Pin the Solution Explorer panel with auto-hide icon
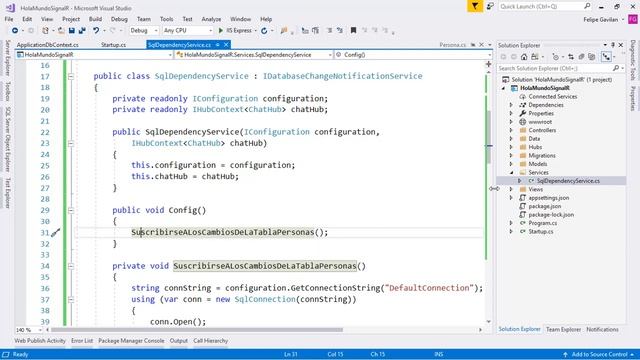640x360 pixels. click(613, 45)
